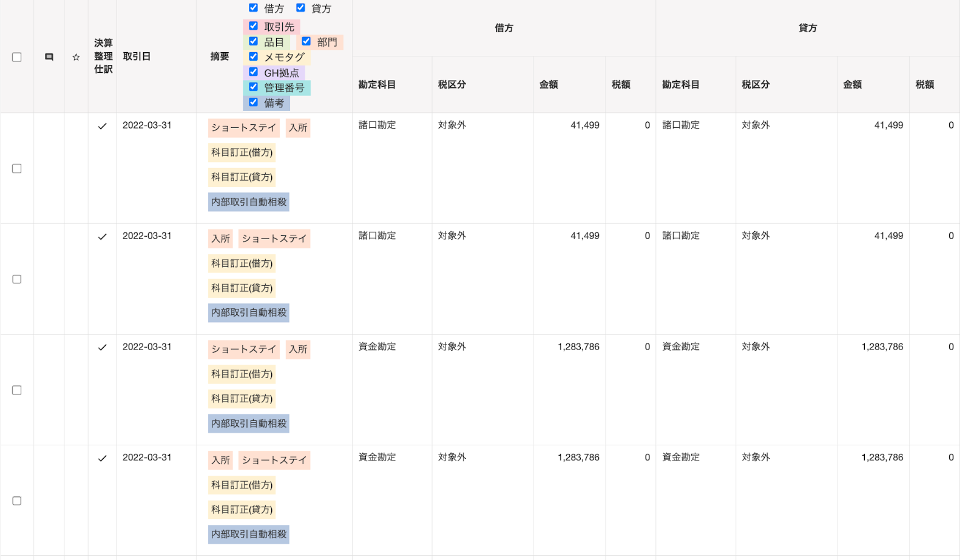Screen dimensions: 971x560
Task: Click the 貸方 金額 column header
Action: (x=853, y=84)
